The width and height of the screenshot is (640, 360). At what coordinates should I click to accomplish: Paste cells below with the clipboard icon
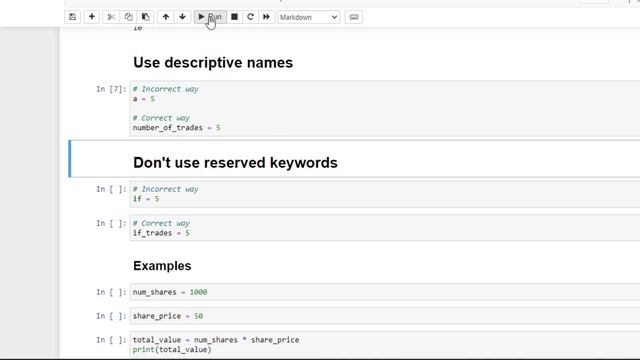point(145,17)
